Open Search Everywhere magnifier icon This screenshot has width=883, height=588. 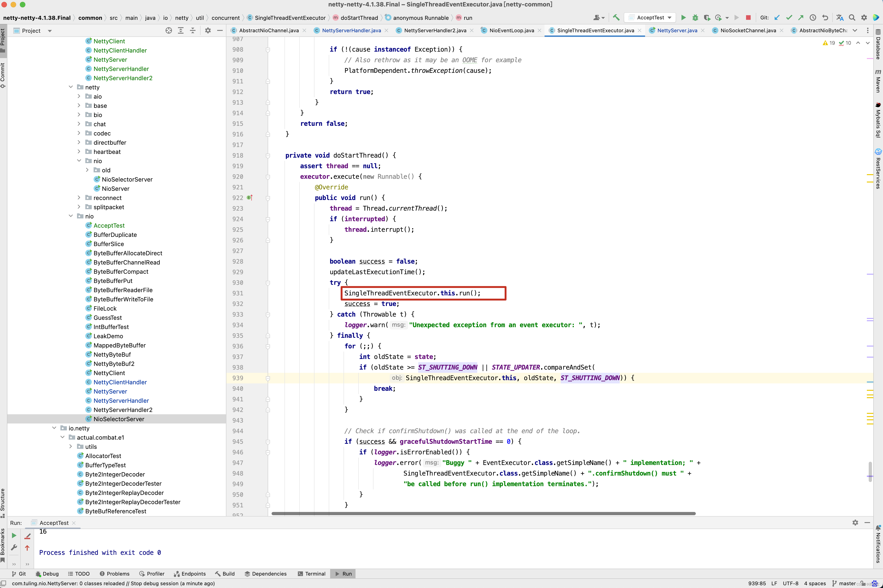point(852,18)
